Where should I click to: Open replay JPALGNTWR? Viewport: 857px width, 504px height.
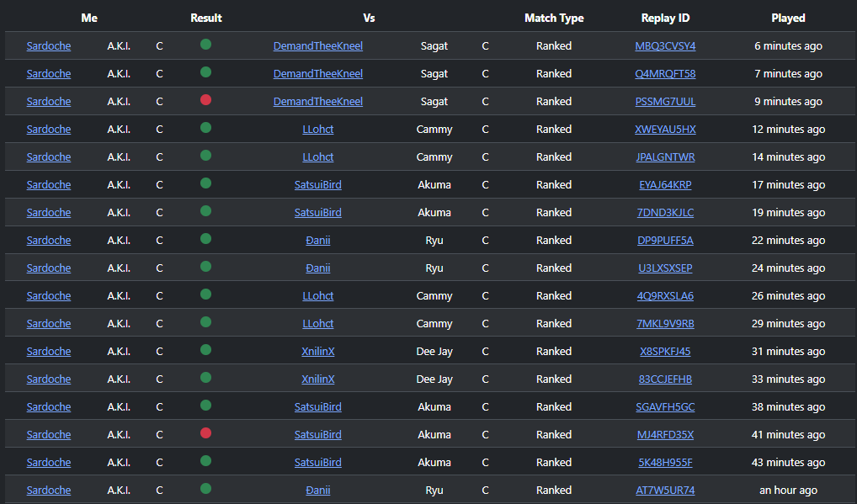click(665, 157)
